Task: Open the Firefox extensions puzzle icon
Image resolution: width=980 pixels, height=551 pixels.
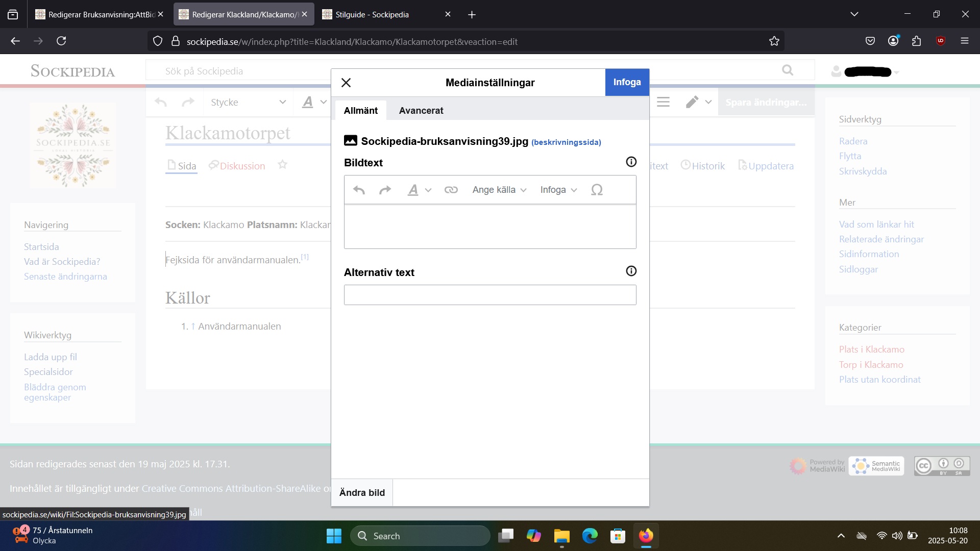Action: (916, 41)
